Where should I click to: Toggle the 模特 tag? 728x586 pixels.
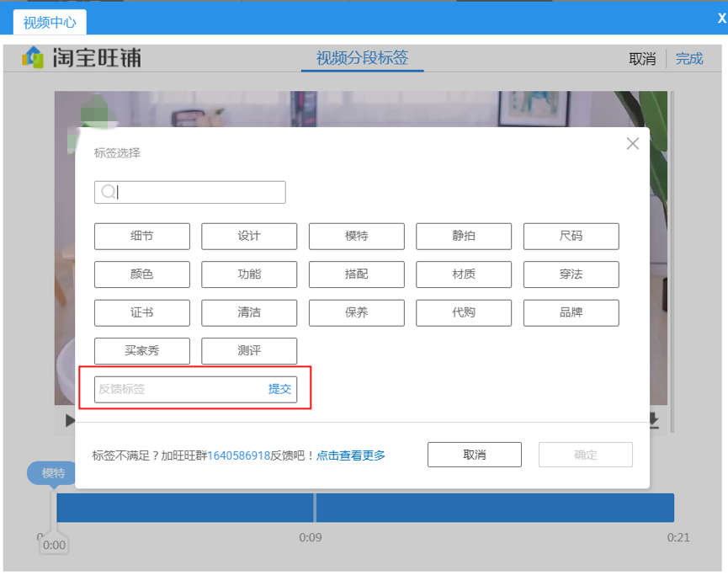point(356,236)
